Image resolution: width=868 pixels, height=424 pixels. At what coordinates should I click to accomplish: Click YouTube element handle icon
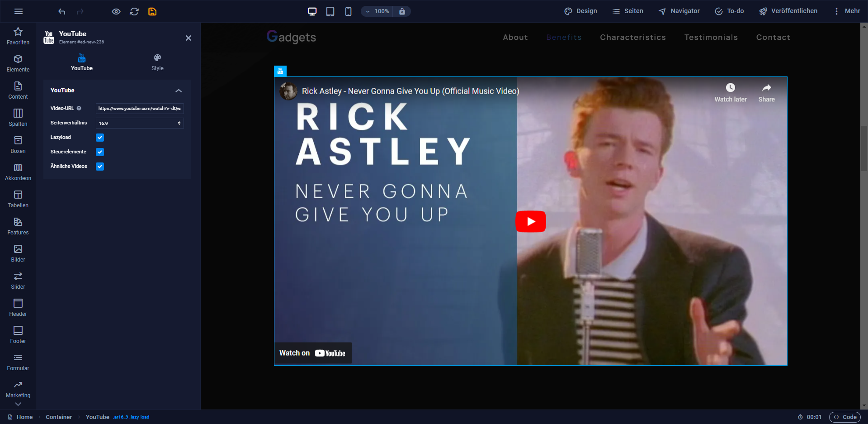[x=280, y=71]
